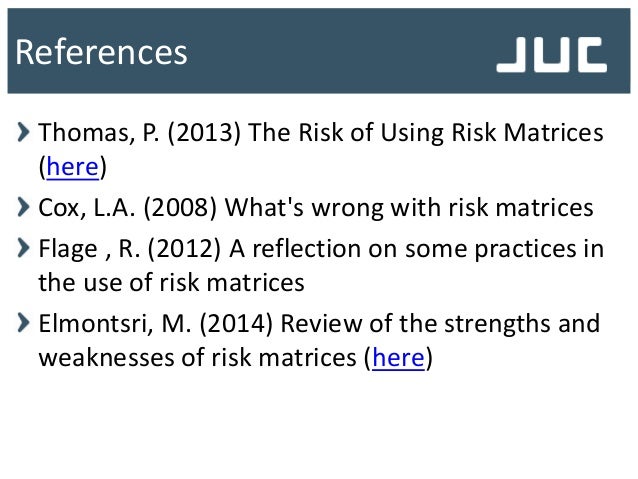The height and width of the screenshot is (479, 638).
Task: Click the Elmontsri, M. (2014) reference line
Action: tap(319, 341)
